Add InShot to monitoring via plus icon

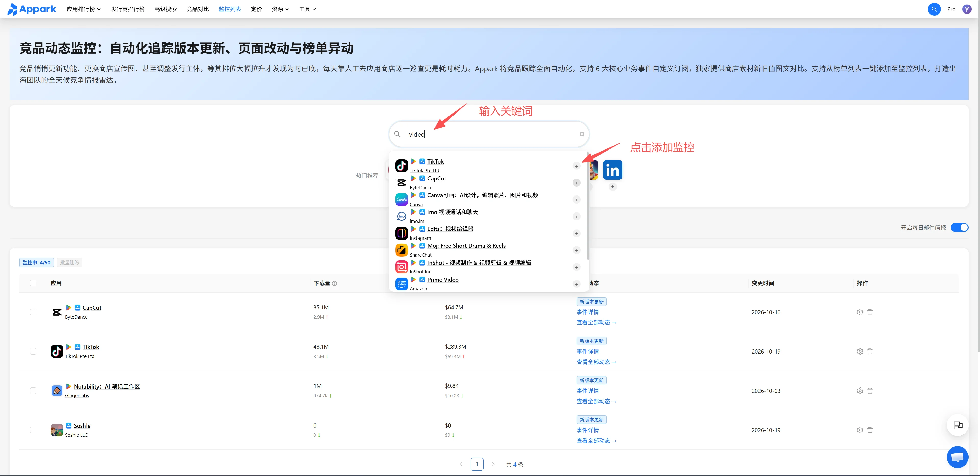pos(576,267)
